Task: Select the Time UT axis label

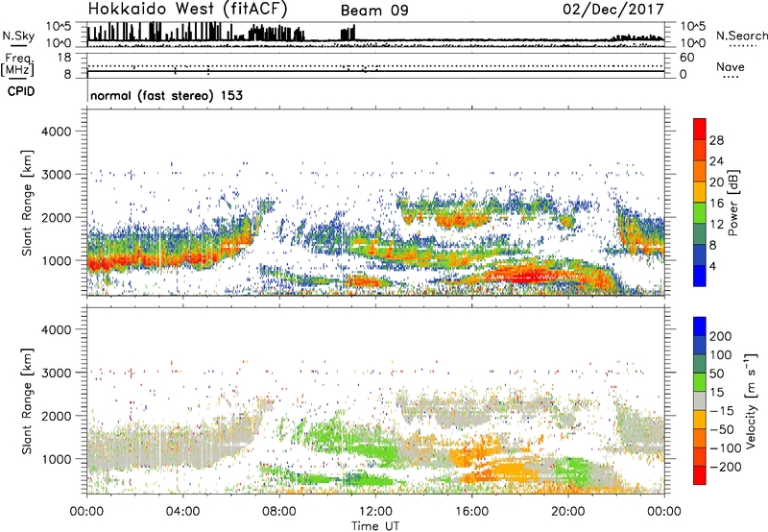Action: (375, 526)
